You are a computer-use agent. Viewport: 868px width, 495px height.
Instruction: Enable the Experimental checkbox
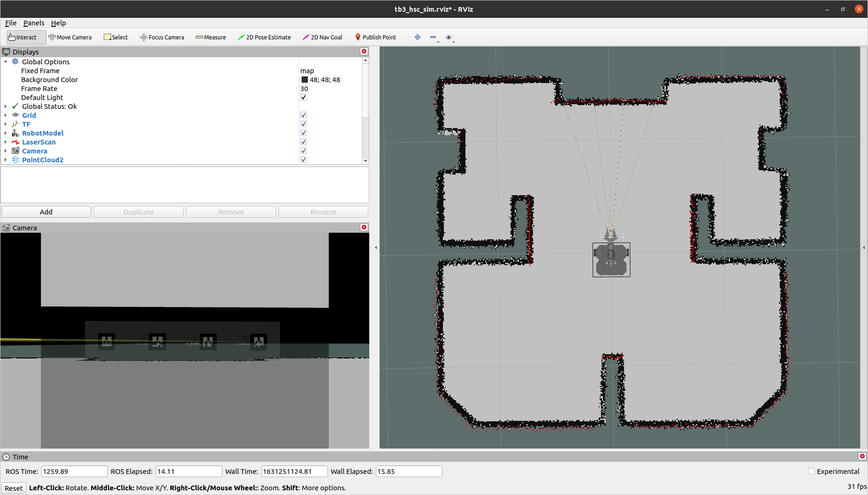(x=811, y=472)
